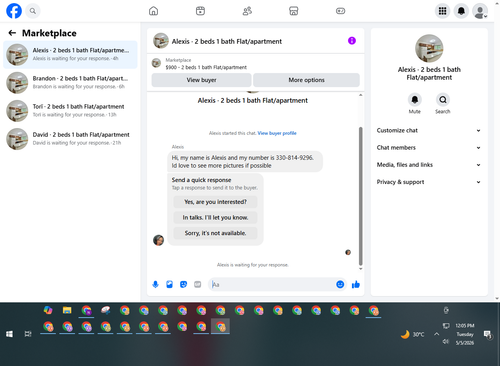Click the sender avatar beside quick responses

coord(158,240)
